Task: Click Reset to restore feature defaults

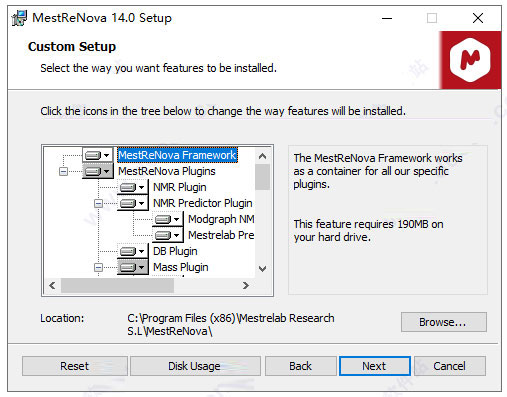Action: tap(75, 366)
